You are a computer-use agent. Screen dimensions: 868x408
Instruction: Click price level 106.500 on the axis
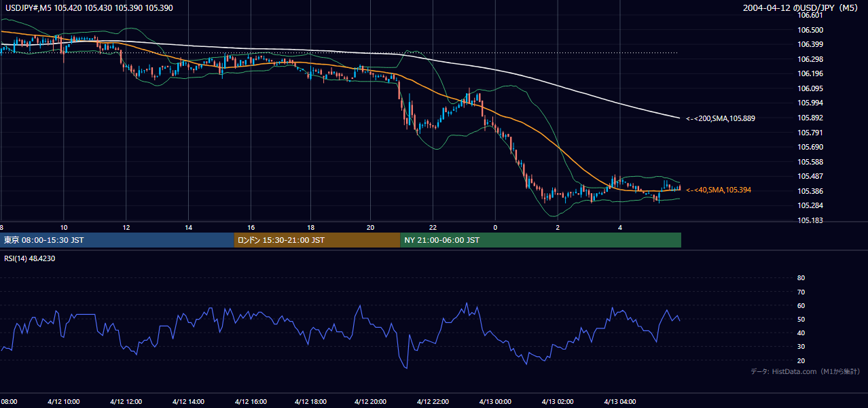810,30
